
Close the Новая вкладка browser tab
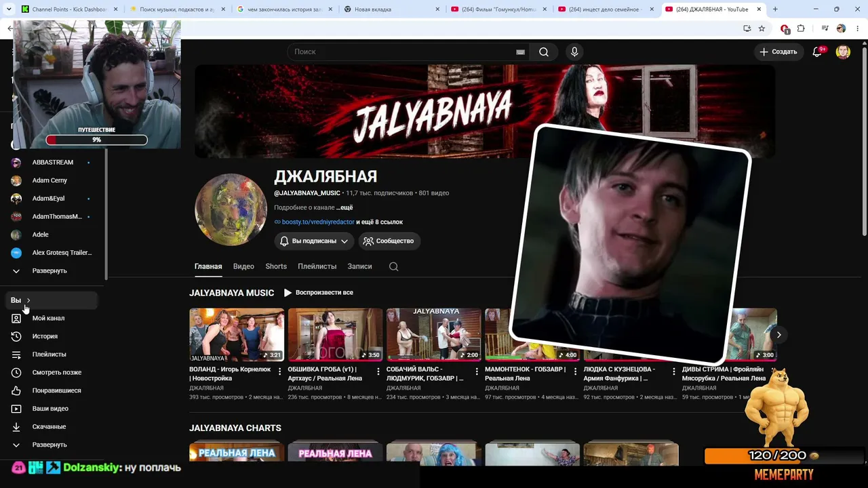point(437,9)
